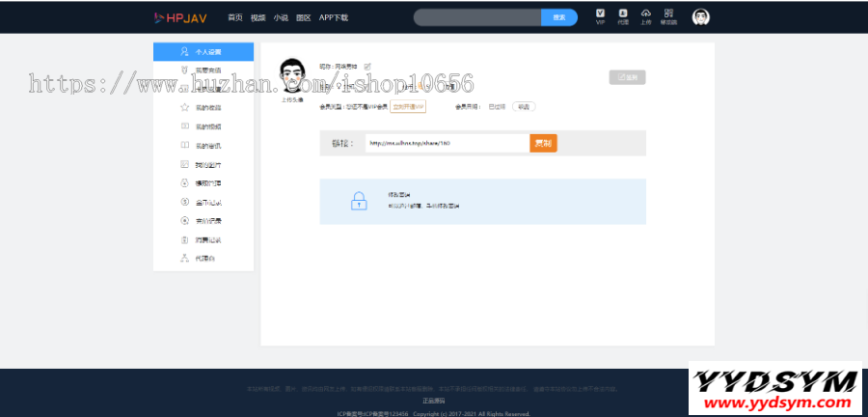
Task: Click APP下载 in top navigation
Action: pyautogui.click(x=334, y=17)
